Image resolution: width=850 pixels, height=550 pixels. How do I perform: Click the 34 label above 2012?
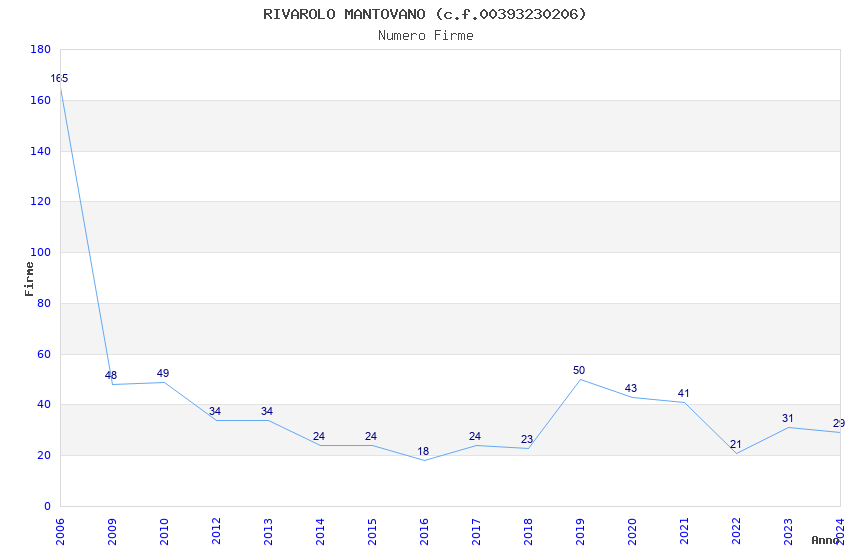click(215, 411)
